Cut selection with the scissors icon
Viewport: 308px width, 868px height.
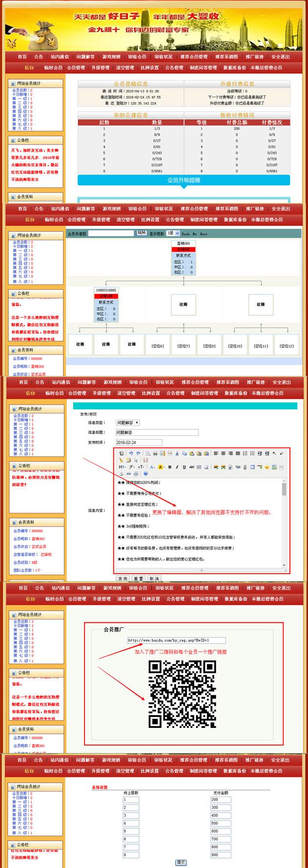tap(176, 453)
